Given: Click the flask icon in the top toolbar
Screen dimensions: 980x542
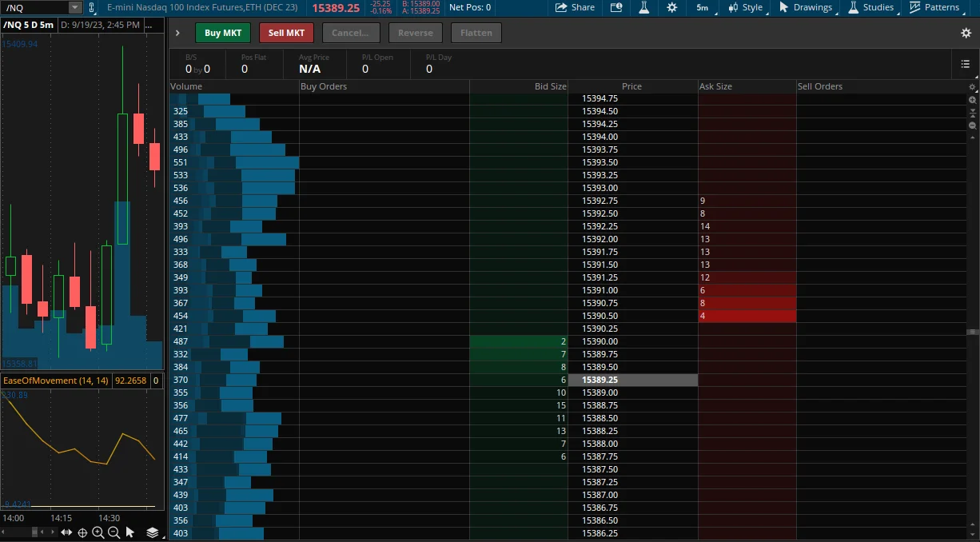Looking at the screenshot, I should click(643, 7).
